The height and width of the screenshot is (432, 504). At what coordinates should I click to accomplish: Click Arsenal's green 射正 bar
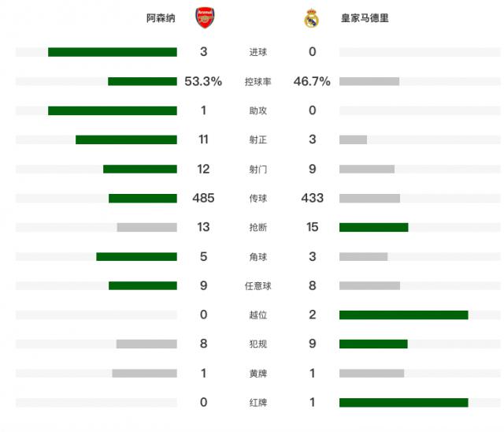click(x=126, y=140)
